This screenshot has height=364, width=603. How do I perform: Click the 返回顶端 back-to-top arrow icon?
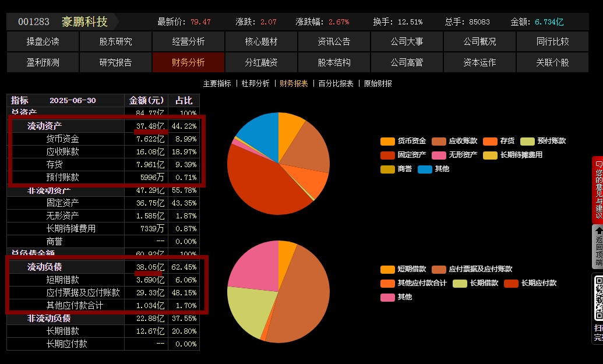point(598,231)
